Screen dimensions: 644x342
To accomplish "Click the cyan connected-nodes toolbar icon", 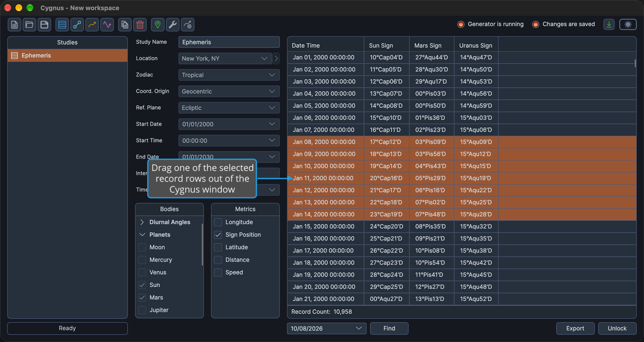I will 77,25.
